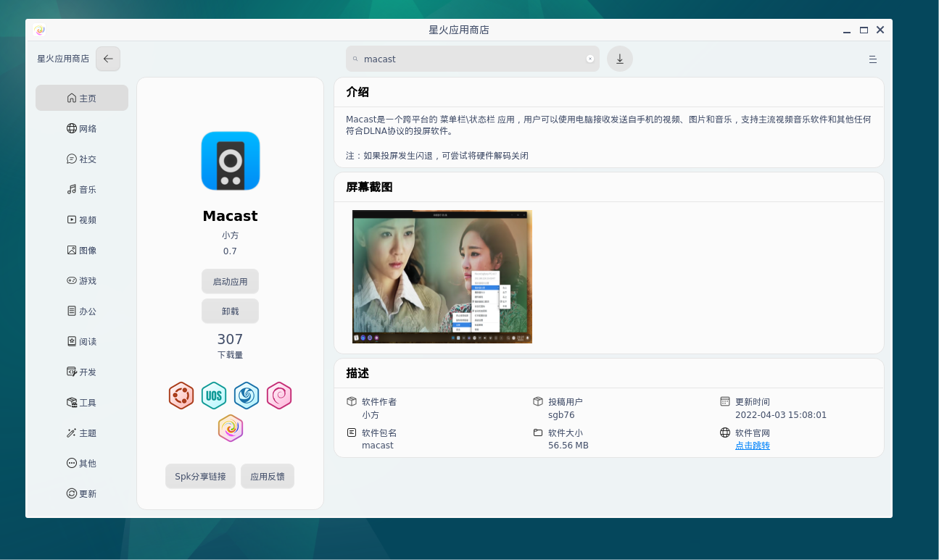Open the hamburger menu in title bar
939x560 pixels.
click(x=873, y=59)
